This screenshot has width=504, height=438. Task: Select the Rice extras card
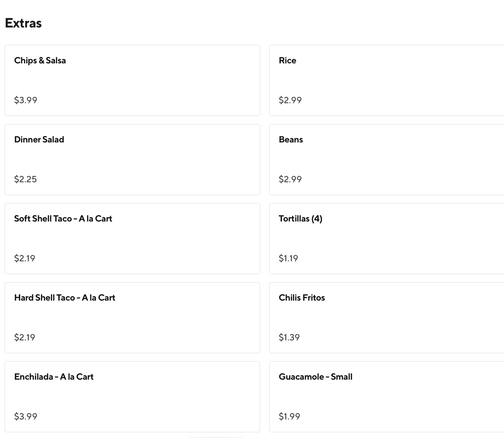(386, 80)
